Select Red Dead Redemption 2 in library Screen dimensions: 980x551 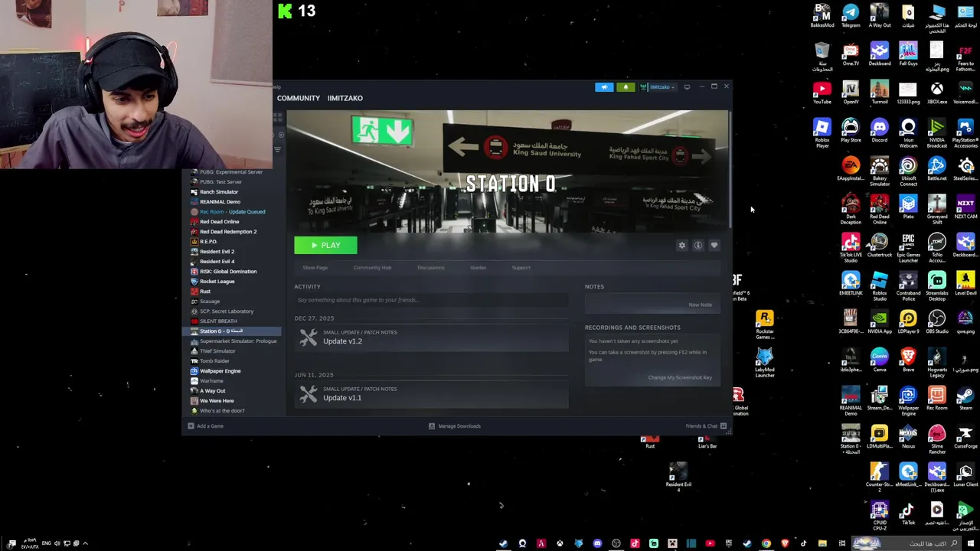pos(227,232)
